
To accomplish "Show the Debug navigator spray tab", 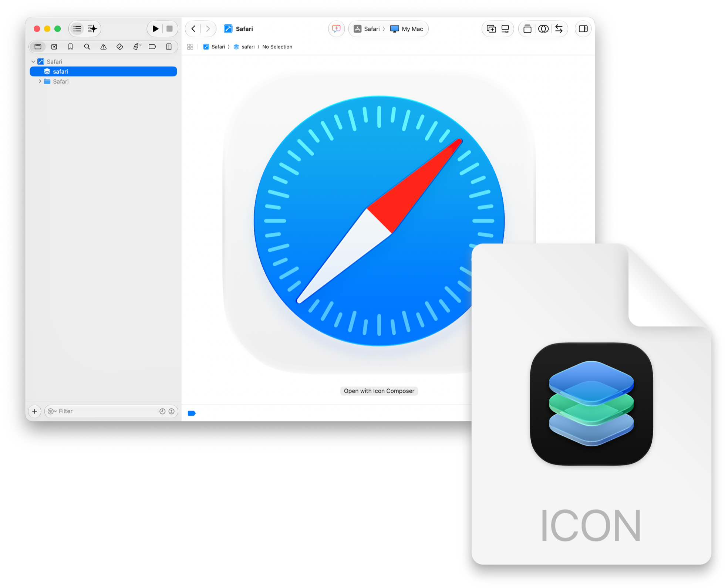I will click(136, 47).
